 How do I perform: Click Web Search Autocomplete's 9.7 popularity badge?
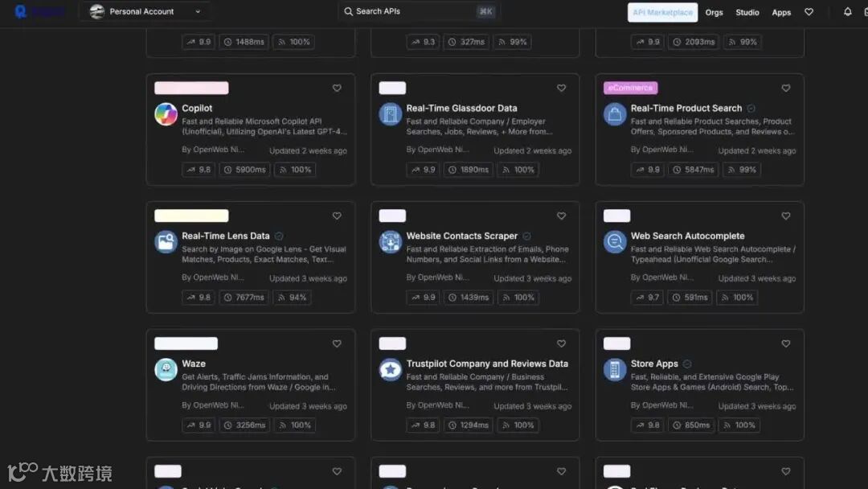646,298
